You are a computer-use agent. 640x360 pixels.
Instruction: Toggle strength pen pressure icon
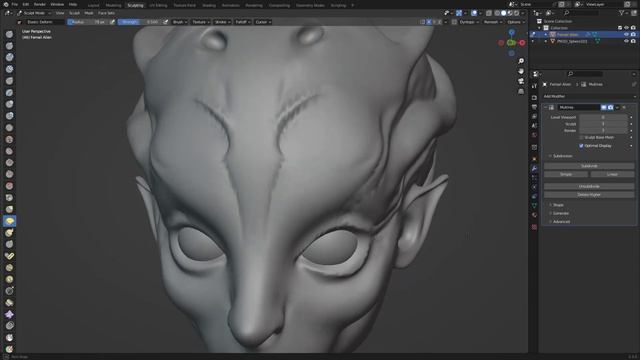165,22
